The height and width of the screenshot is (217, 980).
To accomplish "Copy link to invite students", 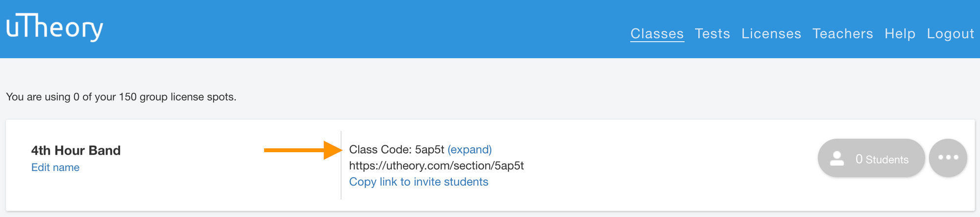I will click(x=418, y=182).
